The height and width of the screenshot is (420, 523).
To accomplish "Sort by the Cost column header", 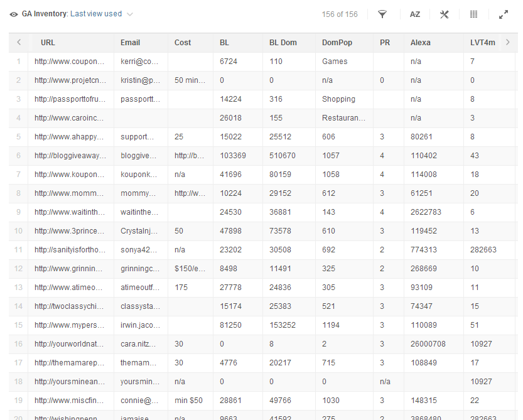I will [183, 43].
